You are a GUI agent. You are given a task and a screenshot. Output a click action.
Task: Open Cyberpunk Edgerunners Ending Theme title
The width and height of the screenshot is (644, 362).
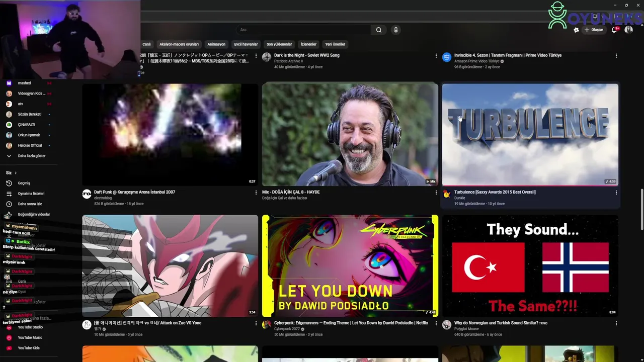pos(351,323)
